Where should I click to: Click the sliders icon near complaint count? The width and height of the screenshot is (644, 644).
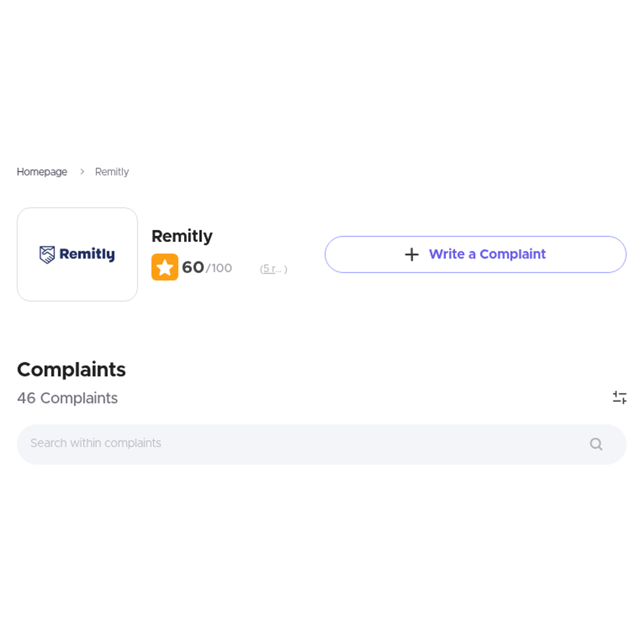620,397
